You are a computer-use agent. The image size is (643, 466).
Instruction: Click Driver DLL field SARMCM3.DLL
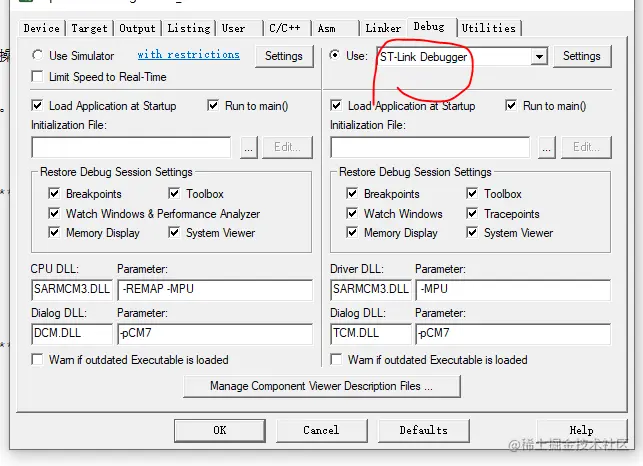click(x=371, y=290)
